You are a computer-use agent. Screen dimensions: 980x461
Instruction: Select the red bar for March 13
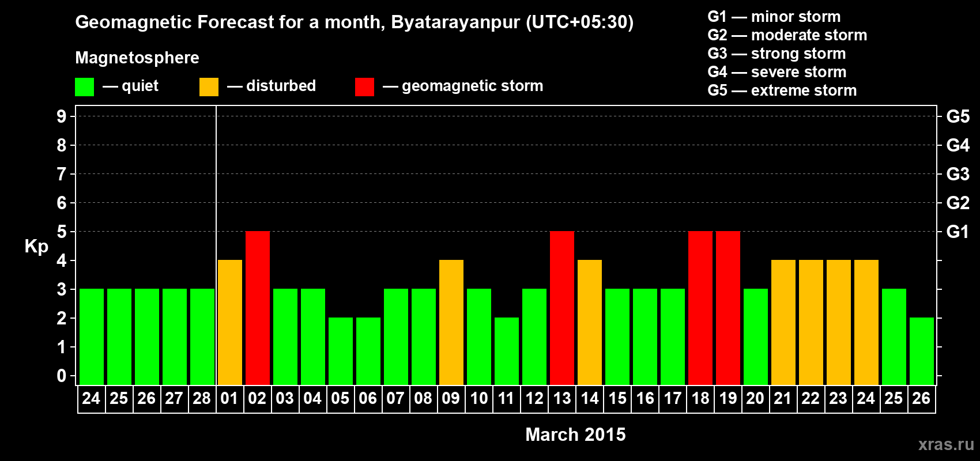pyautogui.click(x=562, y=308)
